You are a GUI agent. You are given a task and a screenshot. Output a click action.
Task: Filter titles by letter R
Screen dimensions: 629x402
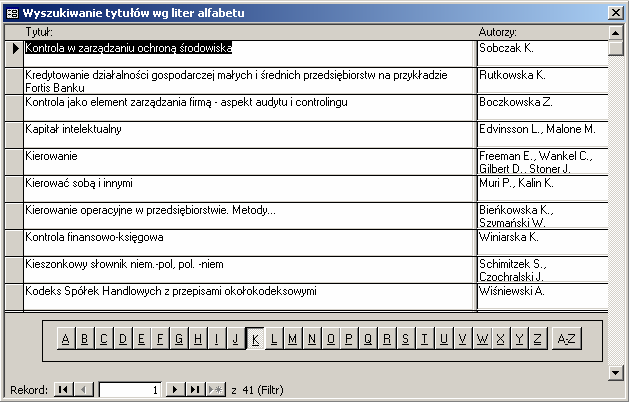387,339
